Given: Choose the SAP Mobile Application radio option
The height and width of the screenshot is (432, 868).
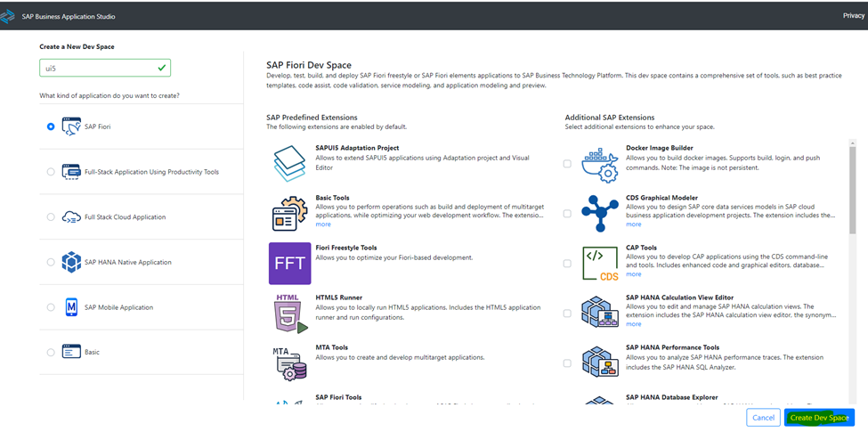Looking at the screenshot, I should tap(51, 306).
